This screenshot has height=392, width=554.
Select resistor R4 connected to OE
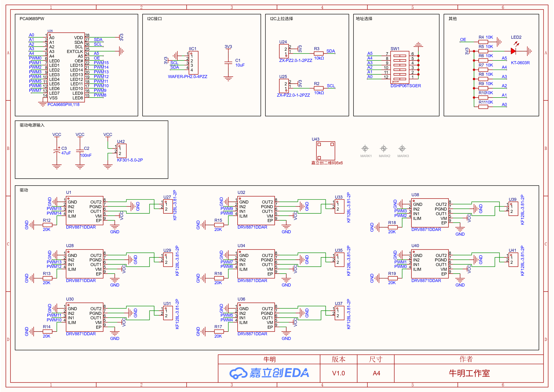483,42
